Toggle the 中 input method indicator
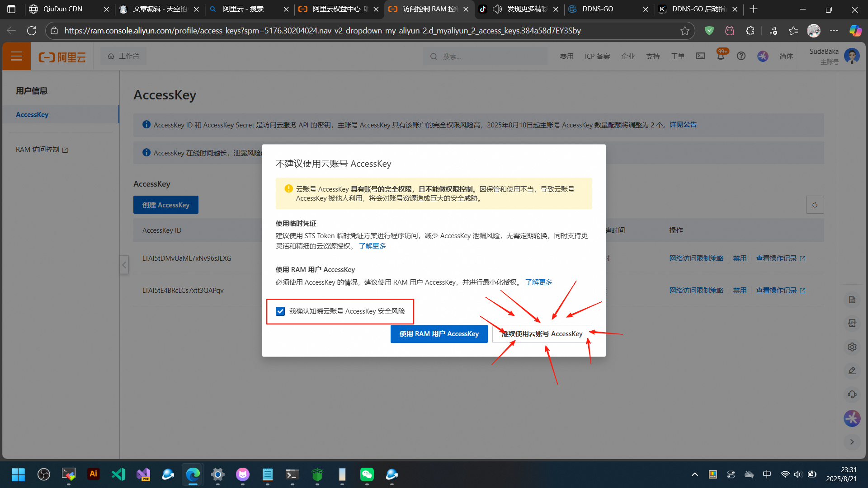The image size is (868, 488). click(x=767, y=474)
